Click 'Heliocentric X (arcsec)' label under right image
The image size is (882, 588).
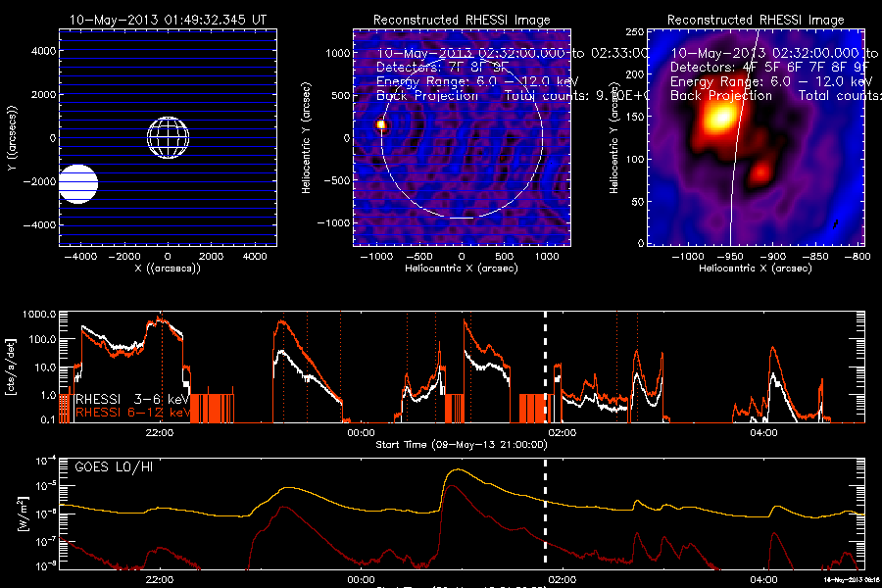point(756,269)
